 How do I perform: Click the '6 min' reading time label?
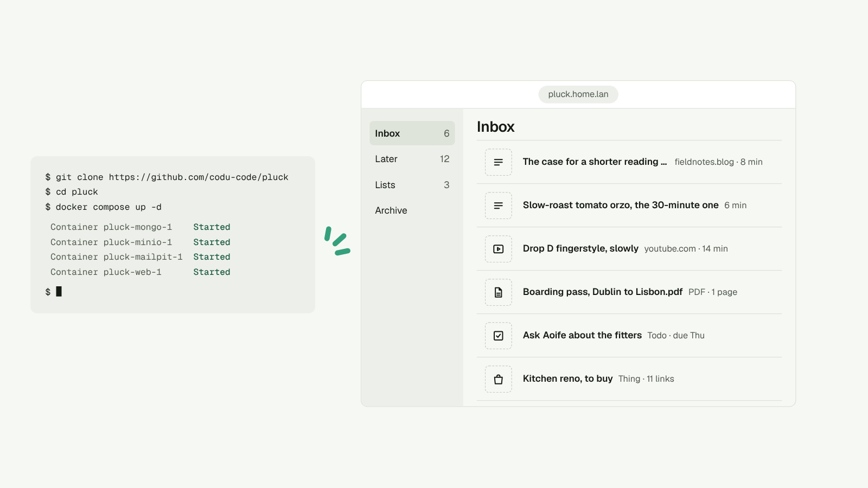[735, 206]
